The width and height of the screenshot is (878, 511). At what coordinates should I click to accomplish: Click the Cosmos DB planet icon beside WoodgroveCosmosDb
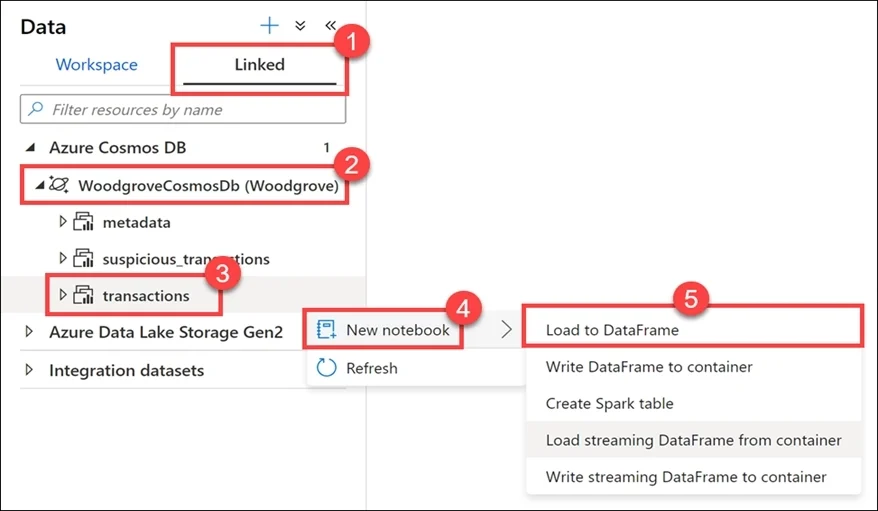[x=59, y=184]
